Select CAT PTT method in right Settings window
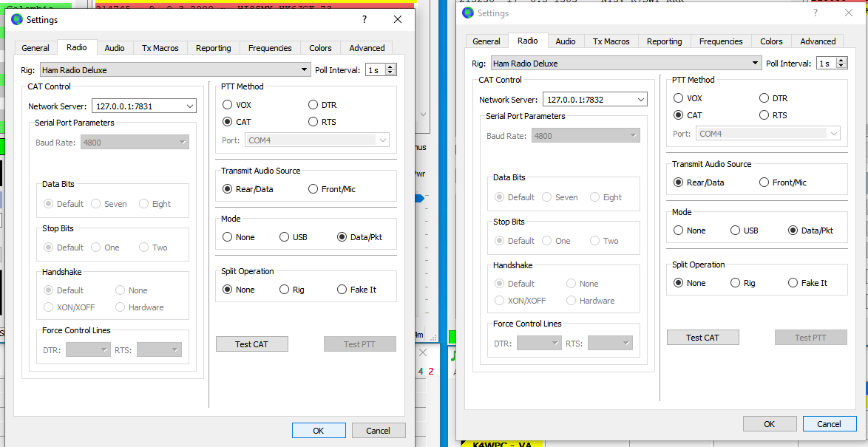The image size is (868, 447). tap(688, 115)
